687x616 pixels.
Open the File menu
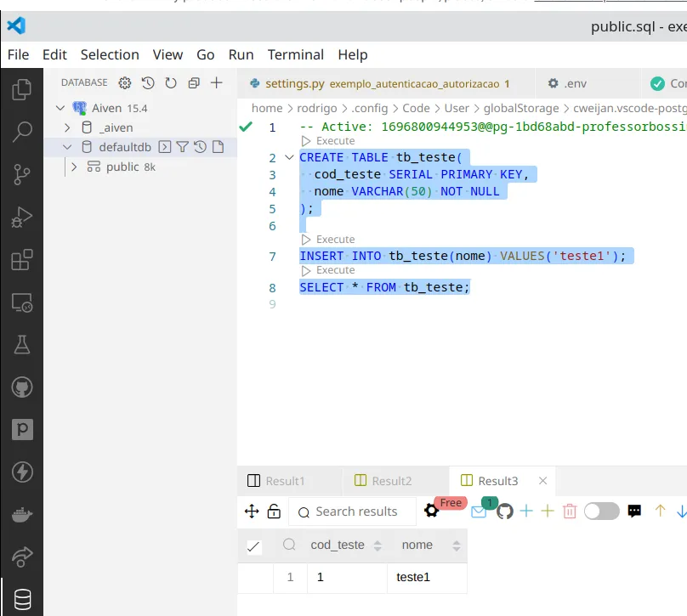pos(19,54)
